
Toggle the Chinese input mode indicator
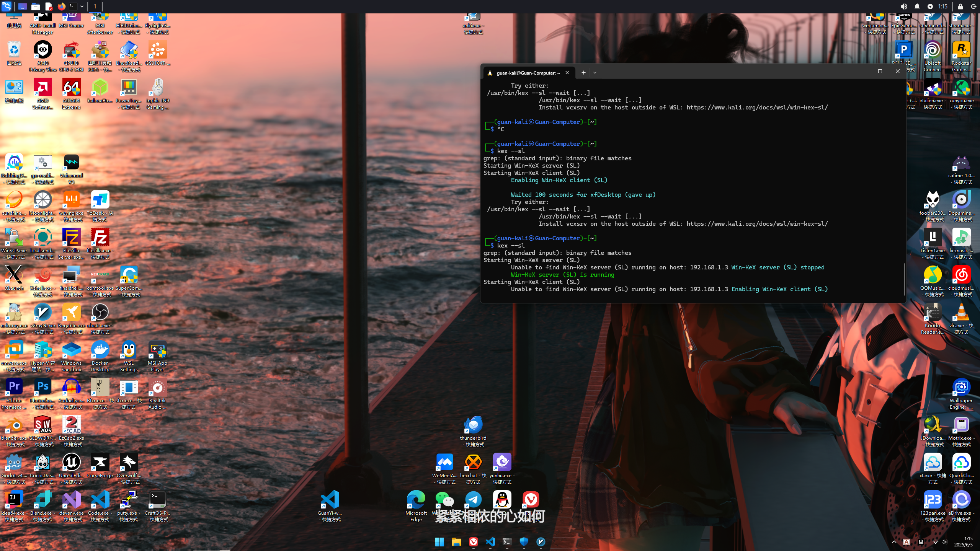coord(921,542)
